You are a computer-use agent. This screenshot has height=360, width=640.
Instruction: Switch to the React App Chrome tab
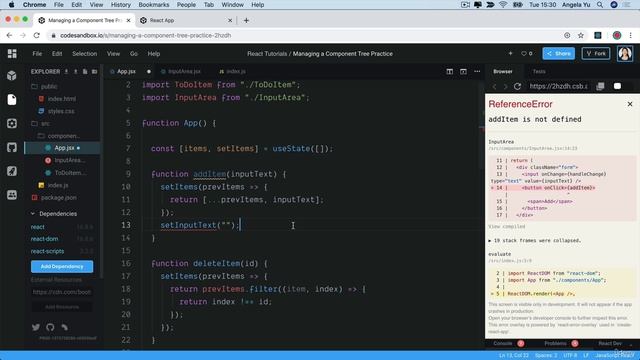click(185, 20)
